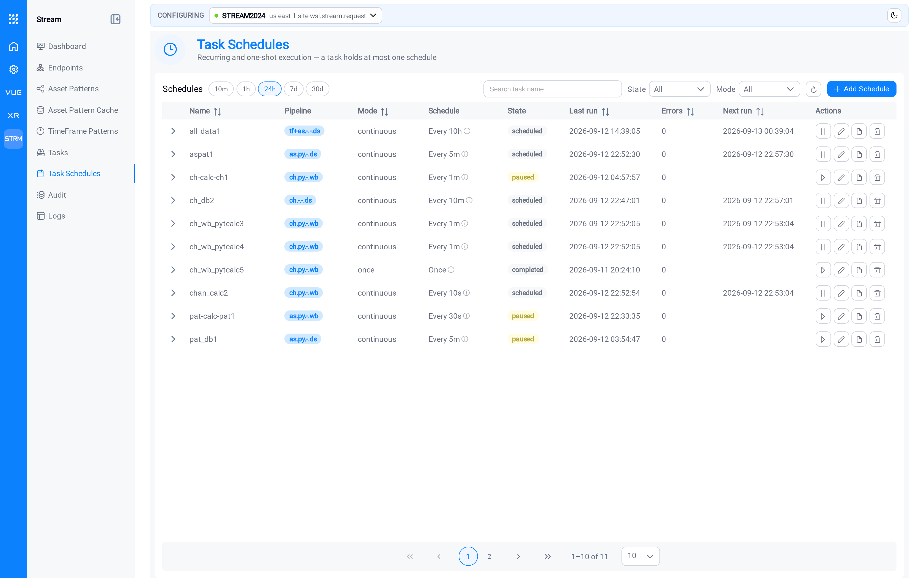Copy the ch_wb_pytcalc3 schedule
The width and height of the screenshot is (924, 578).
click(859, 223)
